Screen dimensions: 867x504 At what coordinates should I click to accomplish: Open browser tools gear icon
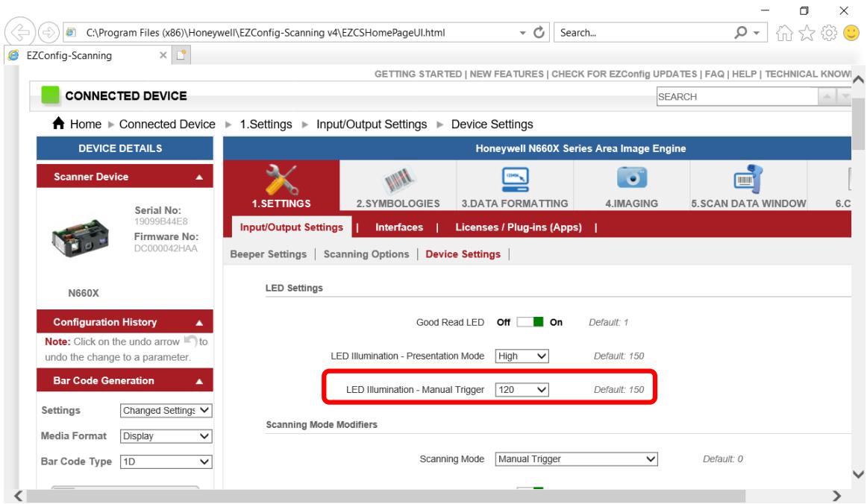(829, 33)
